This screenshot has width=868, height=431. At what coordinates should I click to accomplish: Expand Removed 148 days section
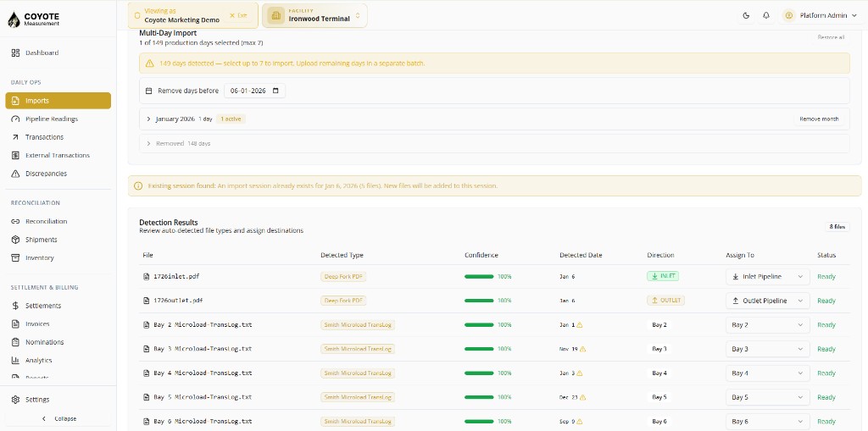pyautogui.click(x=148, y=143)
